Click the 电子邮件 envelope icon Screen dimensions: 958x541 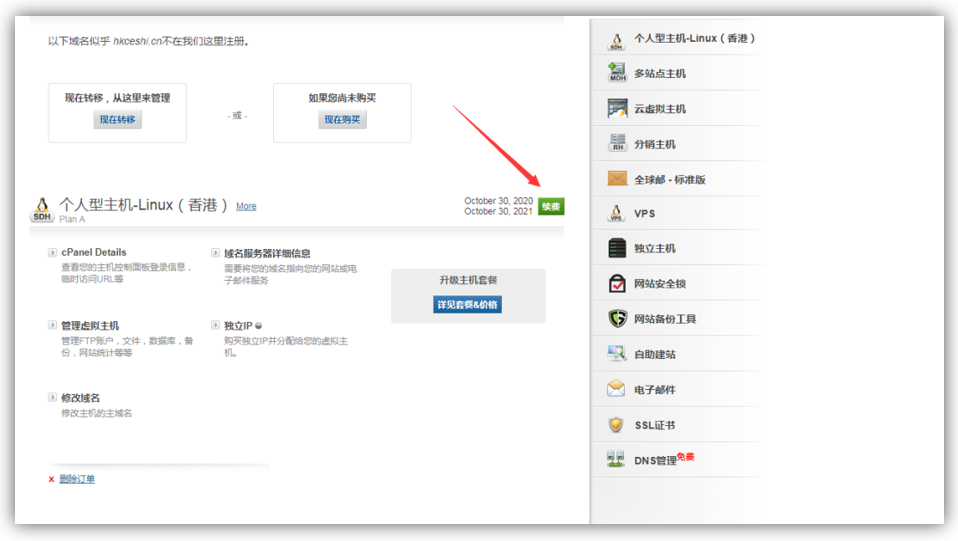[616, 389]
